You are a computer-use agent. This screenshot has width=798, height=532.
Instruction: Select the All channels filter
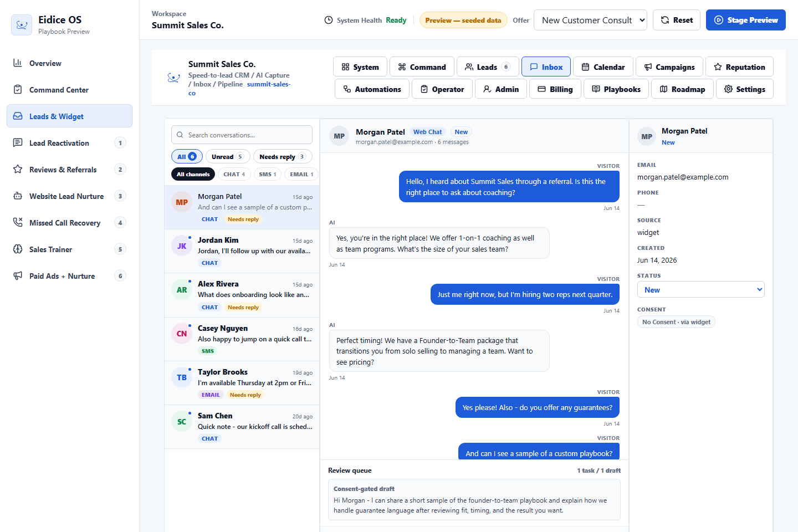[193, 174]
